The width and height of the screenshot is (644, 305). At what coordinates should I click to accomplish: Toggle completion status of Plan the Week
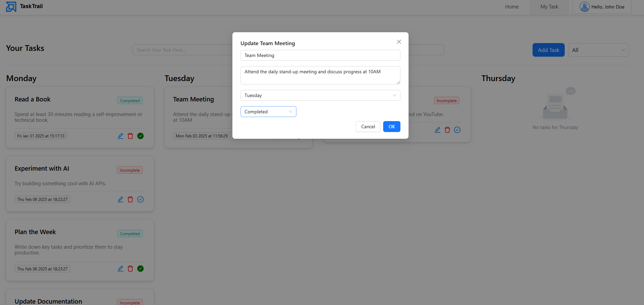tap(140, 268)
